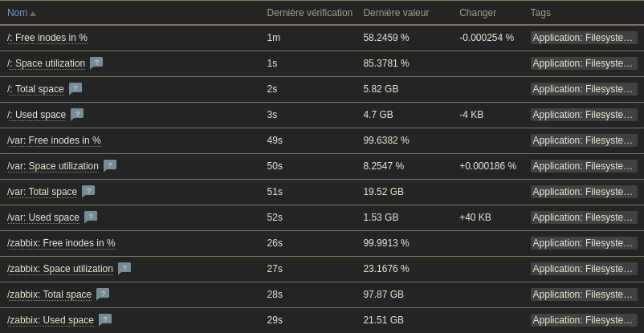Show description icon for /zabbix: Used space

(x=105, y=319)
